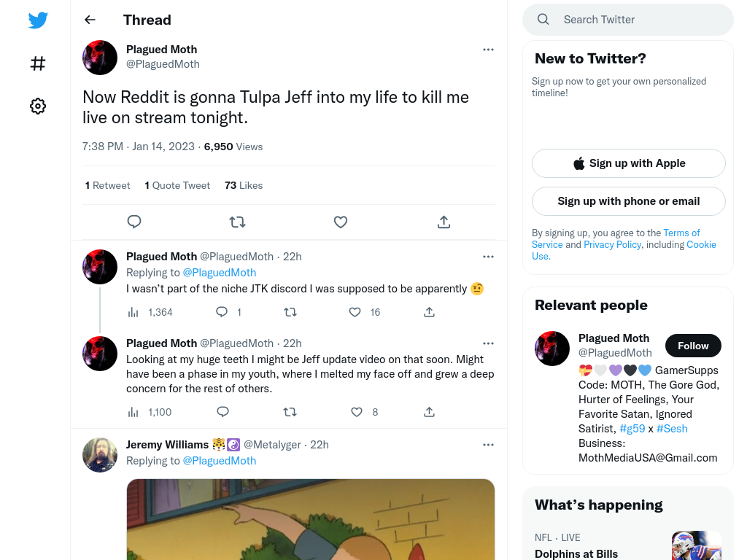Viewport: 747px width, 560px height.
Task: Focus the Search Twitter field
Action: coord(628,20)
